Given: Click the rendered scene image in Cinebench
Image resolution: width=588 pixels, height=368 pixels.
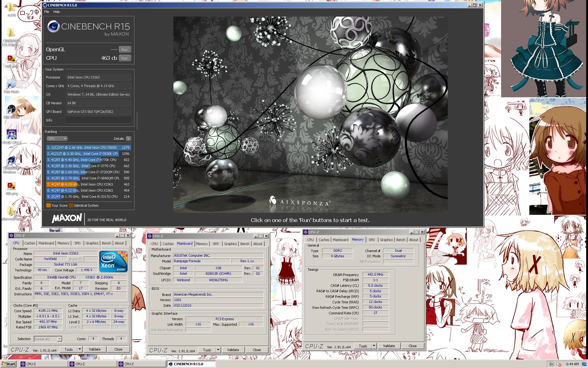Looking at the screenshot, I should pyautogui.click(x=310, y=114).
